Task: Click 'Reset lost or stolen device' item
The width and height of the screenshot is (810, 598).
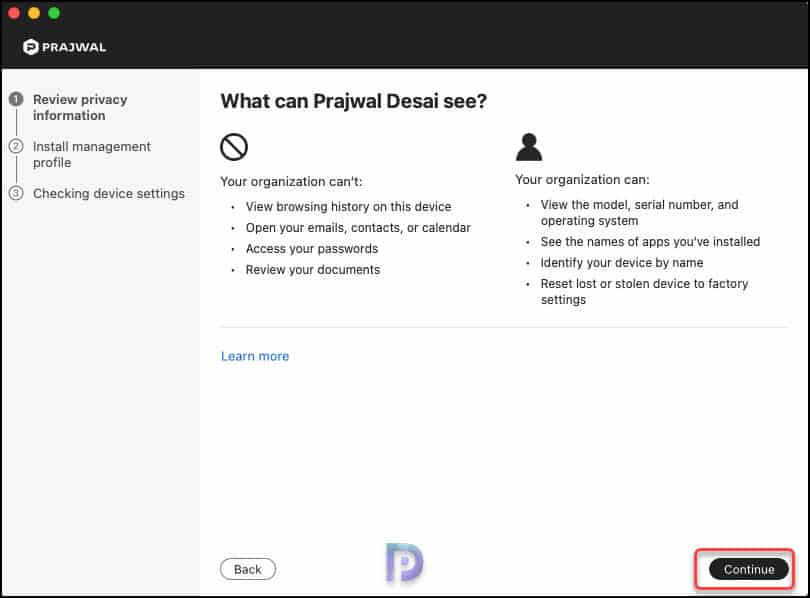Action: pos(644,292)
